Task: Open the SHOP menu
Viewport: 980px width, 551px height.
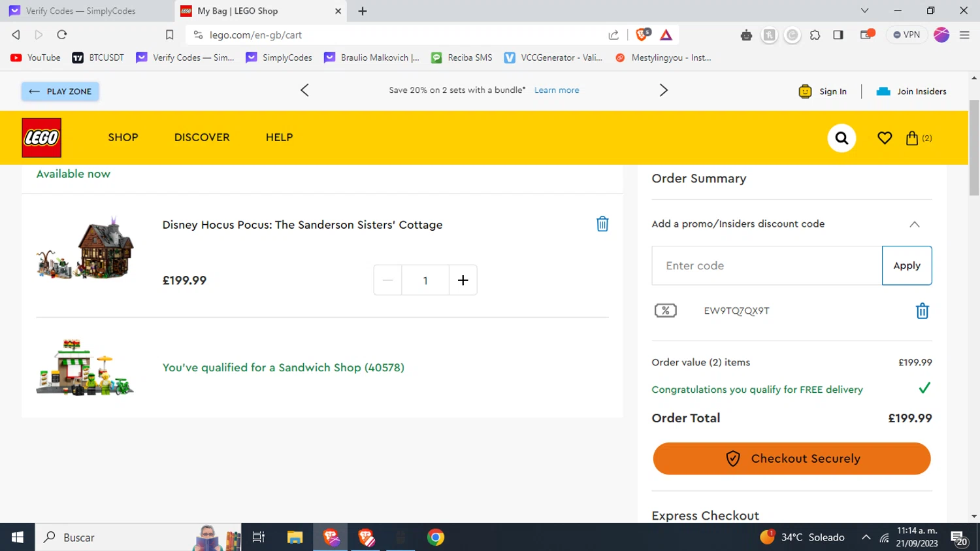Action: [123, 137]
